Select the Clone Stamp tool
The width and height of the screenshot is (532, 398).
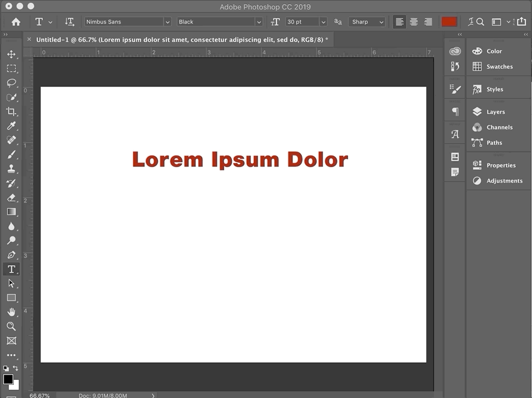tap(11, 169)
